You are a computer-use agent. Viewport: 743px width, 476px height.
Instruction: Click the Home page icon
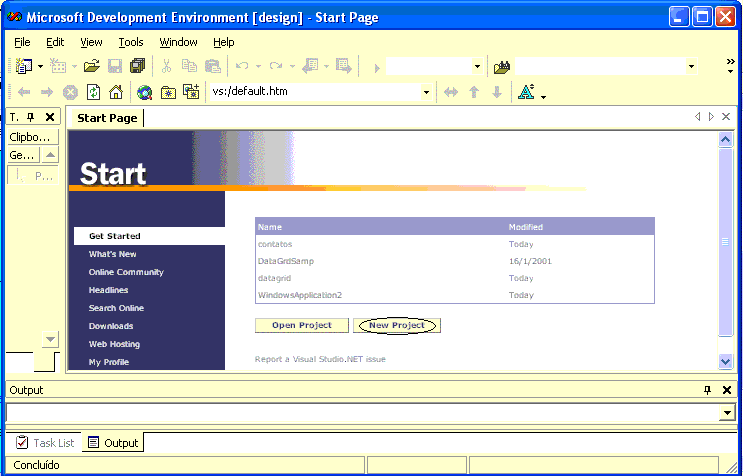[x=116, y=92]
